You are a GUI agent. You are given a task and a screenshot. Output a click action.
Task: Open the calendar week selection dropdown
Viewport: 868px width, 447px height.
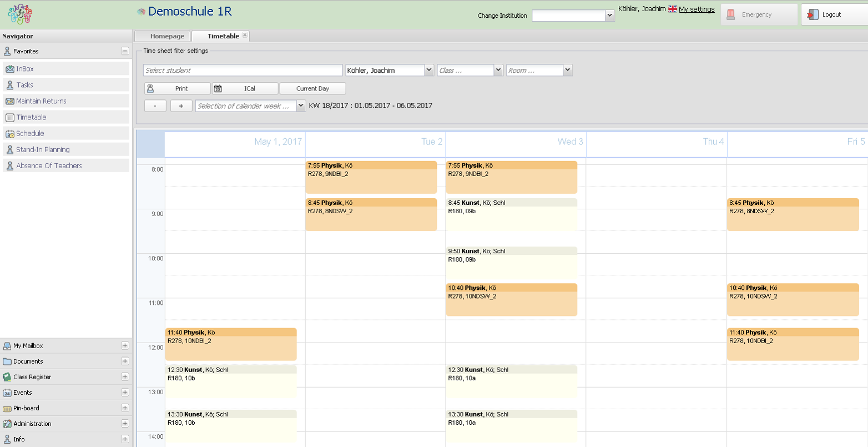pos(301,106)
